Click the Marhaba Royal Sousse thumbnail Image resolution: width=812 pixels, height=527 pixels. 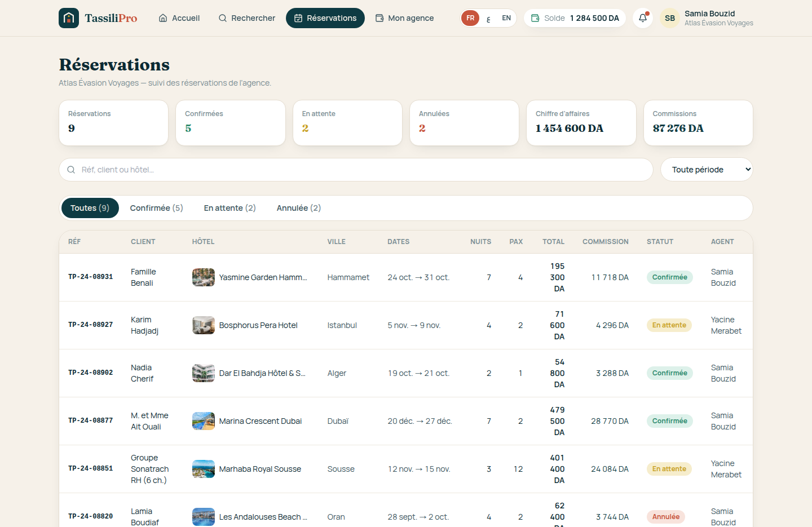click(204, 469)
